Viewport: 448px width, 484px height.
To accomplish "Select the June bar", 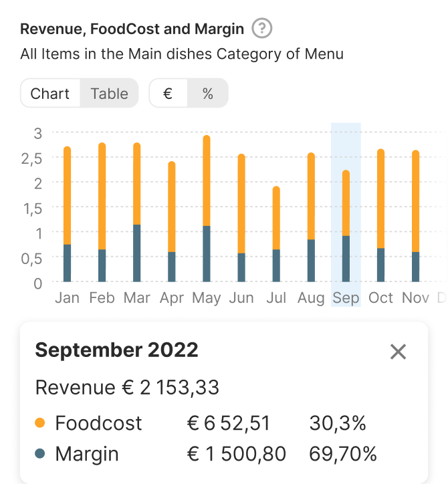I will 241,218.
